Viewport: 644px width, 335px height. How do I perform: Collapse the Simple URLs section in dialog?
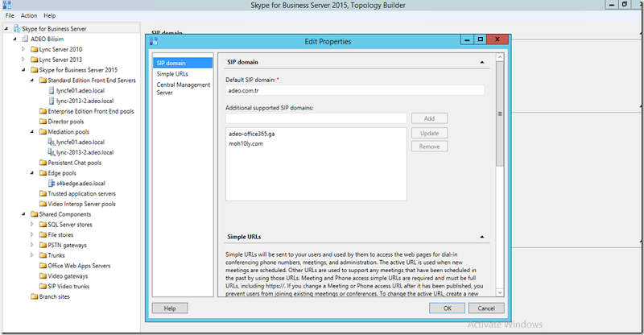click(x=481, y=238)
